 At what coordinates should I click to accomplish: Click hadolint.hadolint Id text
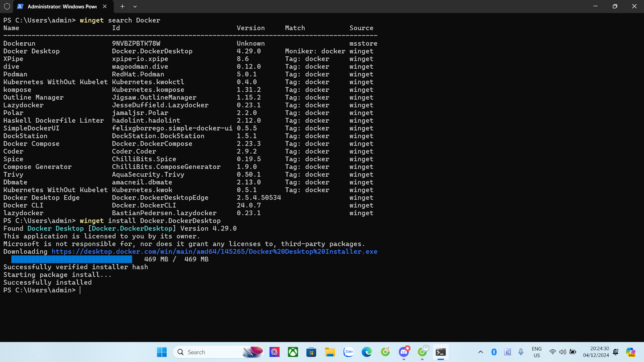point(146,120)
